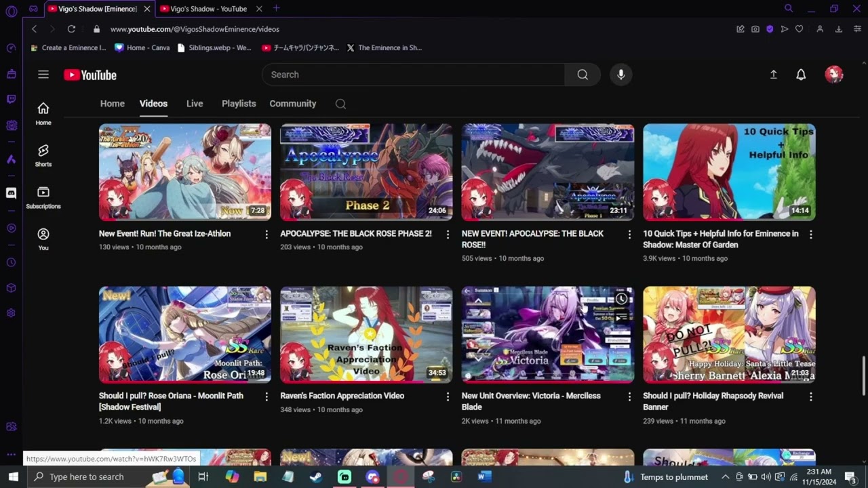Open the Create a Eminence bookmark
This screenshot has width=868, height=488.
[x=68, y=48]
